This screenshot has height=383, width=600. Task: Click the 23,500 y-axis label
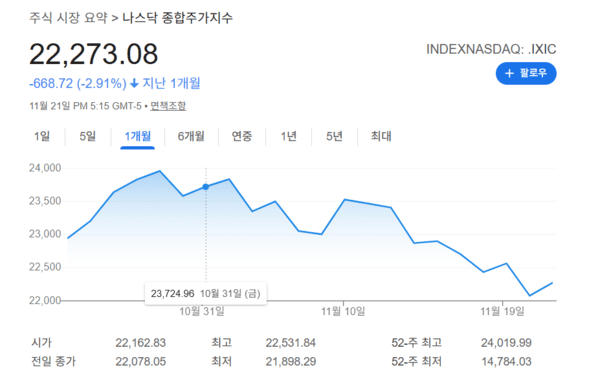point(45,201)
